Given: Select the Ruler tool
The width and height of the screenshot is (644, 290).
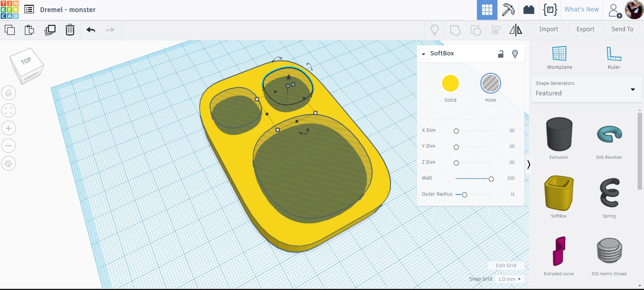Looking at the screenshot, I should click(x=614, y=58).
